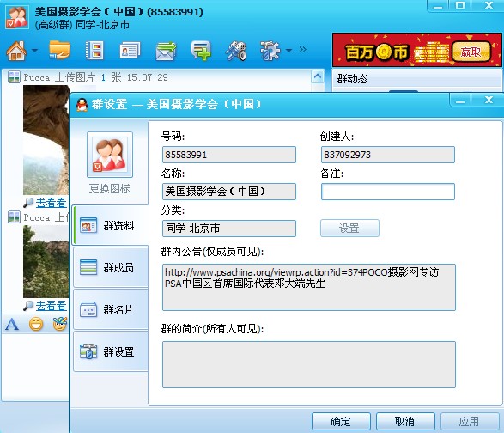The width and height of the screenshot is (504, 433).
Task: Click the 分类 field 同学-北京市
Action: click(x=229, y=229)
